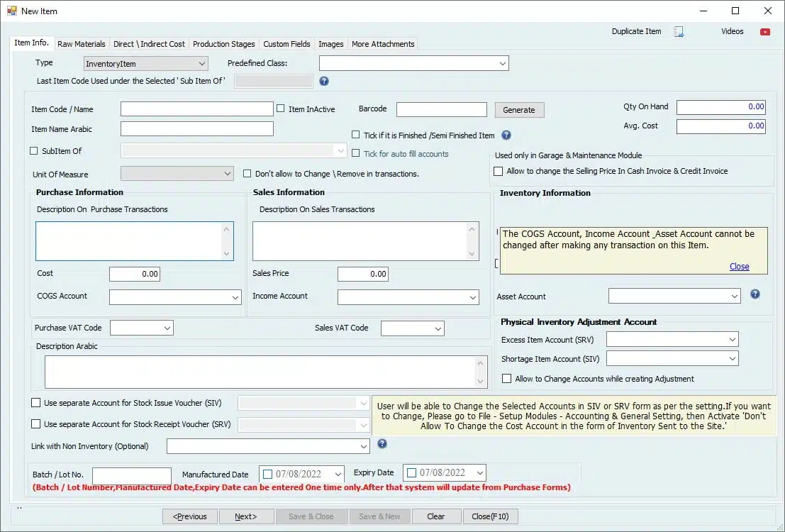Open the Predefined Class dropdown
Viewport: 785px width, 532px height.
tap(414, 64)
